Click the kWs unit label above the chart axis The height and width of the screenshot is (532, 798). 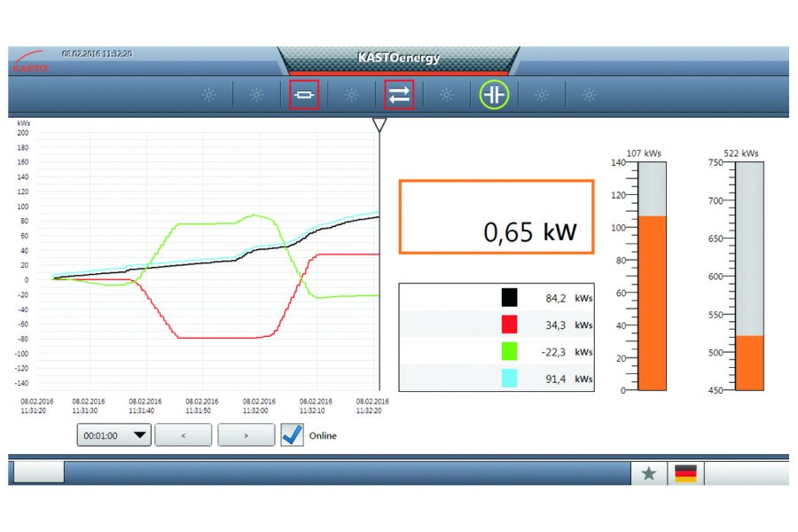(23, 123)
